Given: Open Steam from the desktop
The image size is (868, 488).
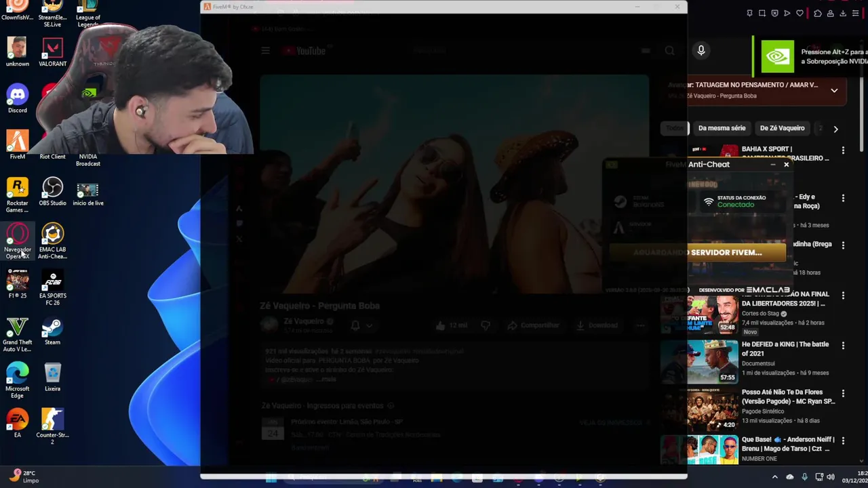Looking at the screenshot, I should tap(52, 331).
